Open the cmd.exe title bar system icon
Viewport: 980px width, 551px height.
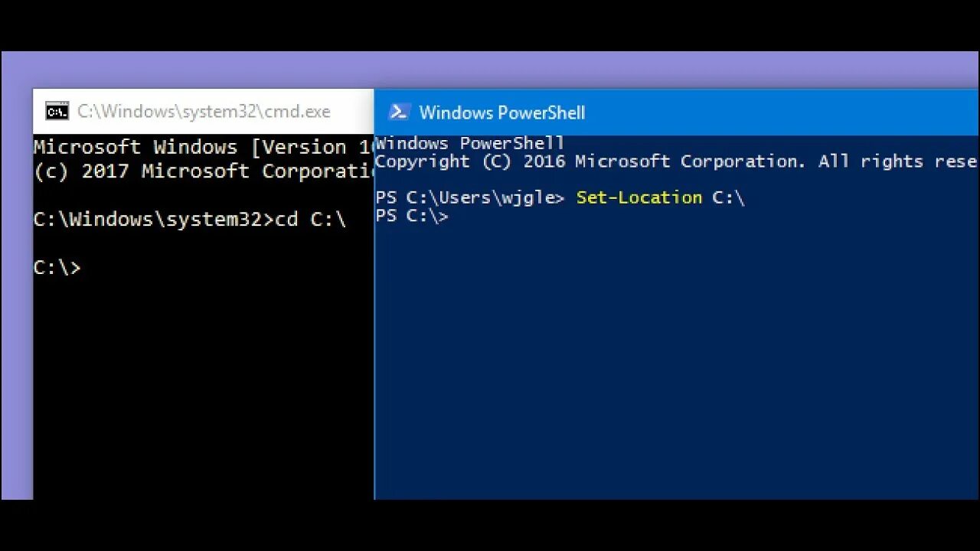click(x=57, y=111)
